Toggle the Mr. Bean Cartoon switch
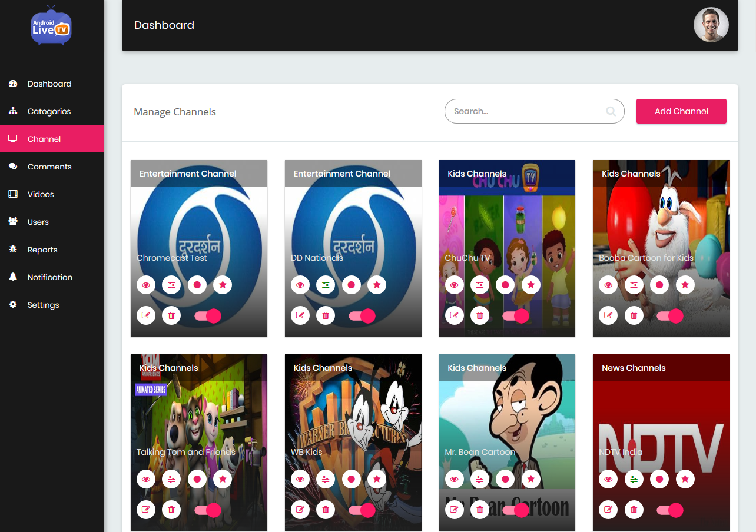Screen dimensions: 756x532 coord(516,510)
